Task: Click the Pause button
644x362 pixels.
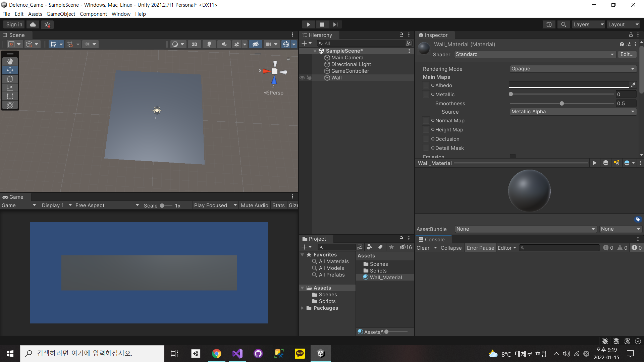Action: click(322, 24)
